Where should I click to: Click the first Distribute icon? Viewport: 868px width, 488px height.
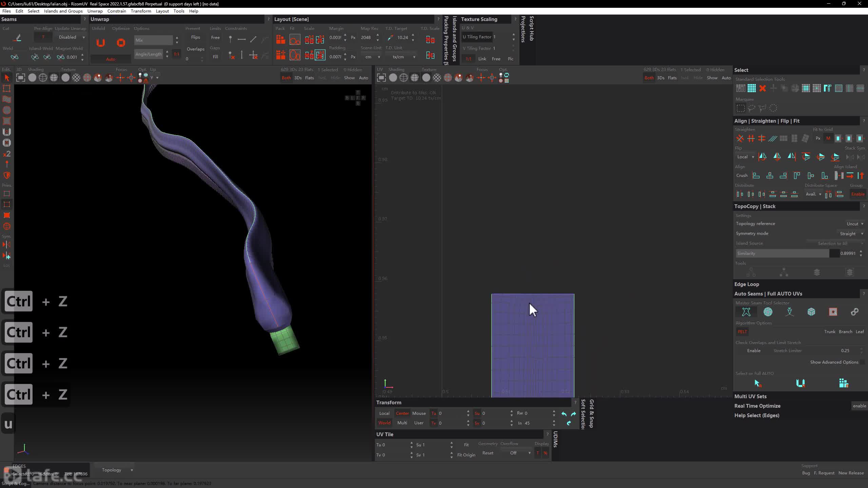tap(740, 194)
